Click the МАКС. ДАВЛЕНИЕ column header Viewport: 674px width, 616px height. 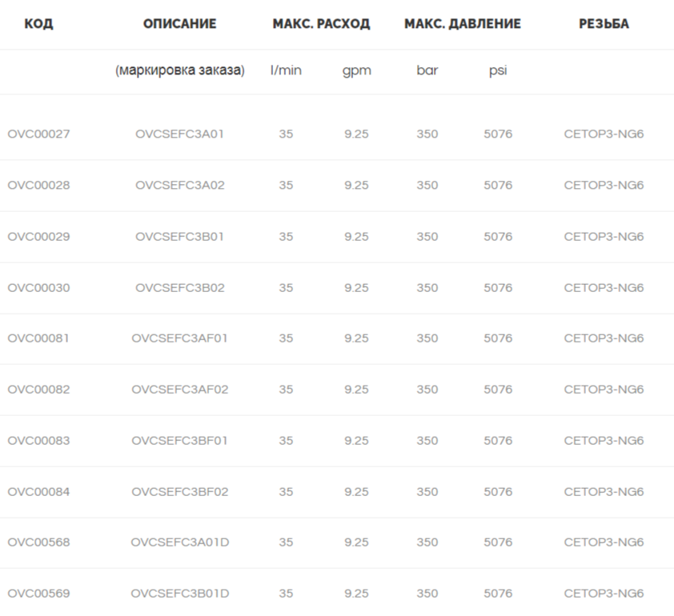pyautogui.click(x=463, y=24)
